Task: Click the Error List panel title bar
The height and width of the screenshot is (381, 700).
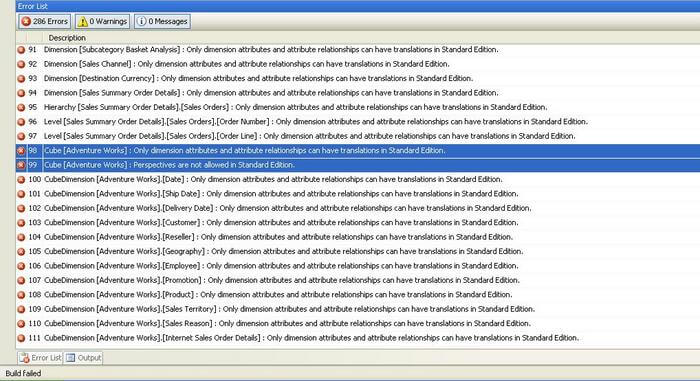Action: (358, 6)
